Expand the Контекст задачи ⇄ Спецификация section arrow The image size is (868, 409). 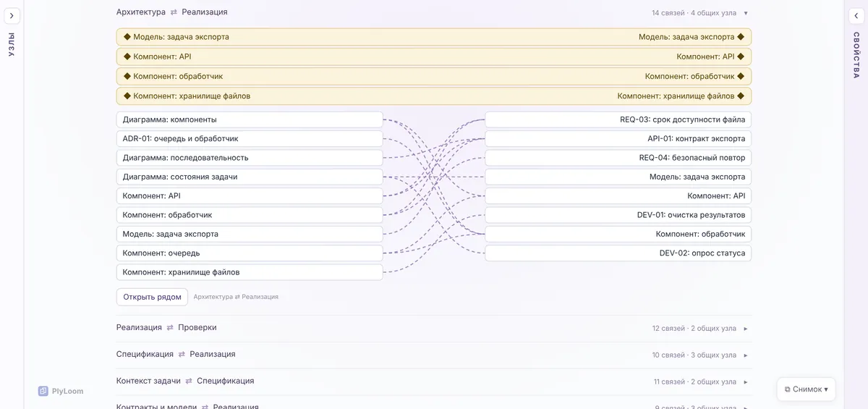coord(746,382)
